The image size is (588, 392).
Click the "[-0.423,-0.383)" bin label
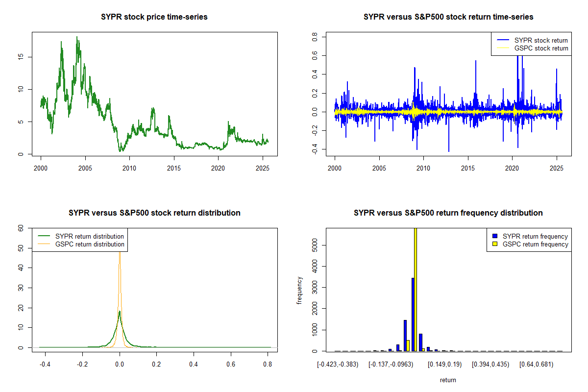[338, 365]
